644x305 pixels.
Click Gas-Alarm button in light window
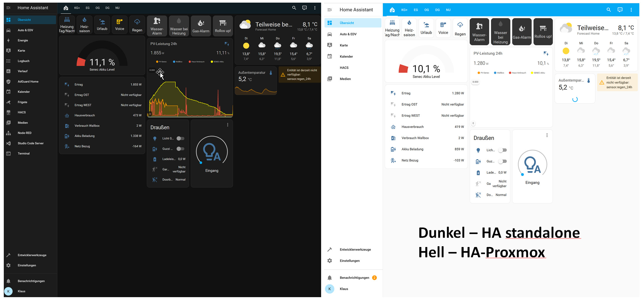(x=522, y=31)
